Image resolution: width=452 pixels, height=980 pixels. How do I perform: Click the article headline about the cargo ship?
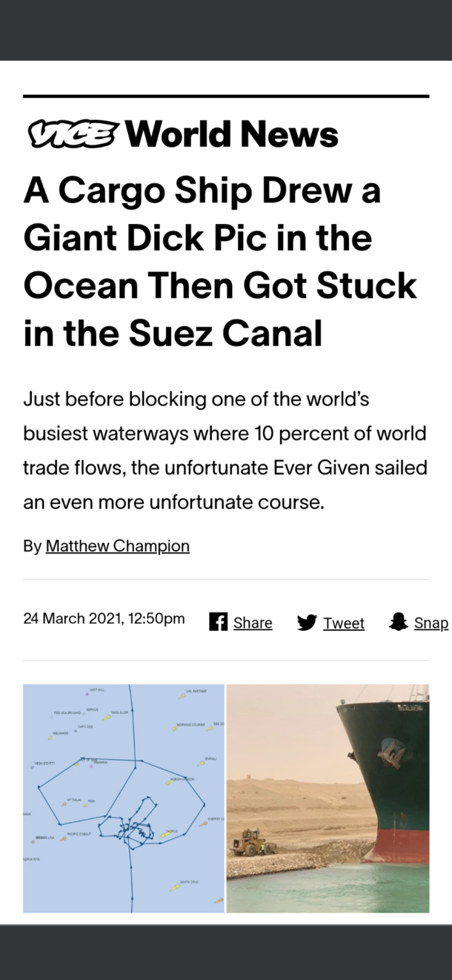coord(220,262)
